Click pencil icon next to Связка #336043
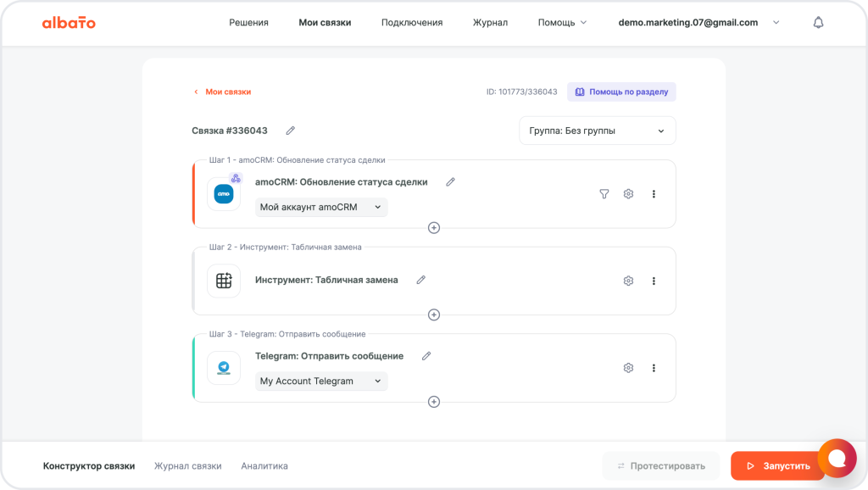 click(x=291, y=131)
